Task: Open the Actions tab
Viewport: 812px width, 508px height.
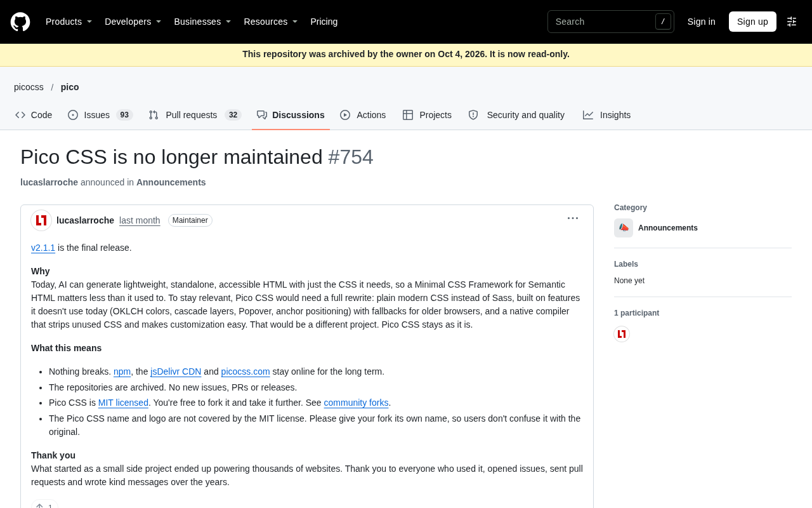Action: click(x=363, y=115)
